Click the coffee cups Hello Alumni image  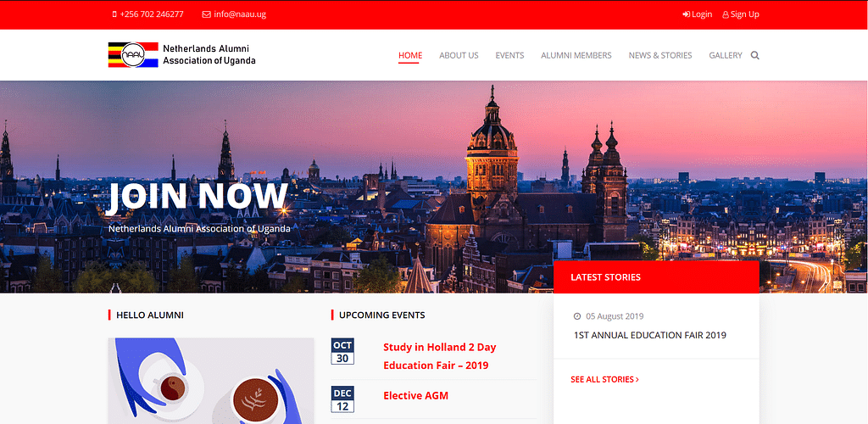(210, 381)
